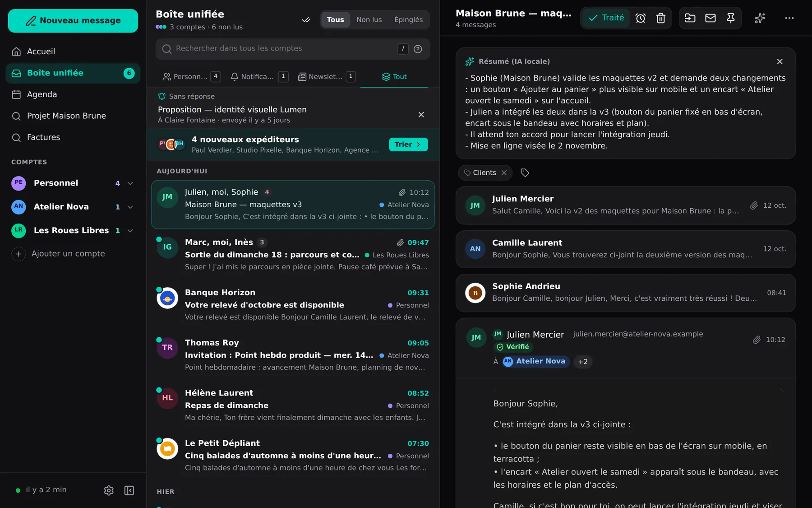This screenshot has width=812, height=508.
Task: Open the Factures saved search
Action: coord(73,137)
